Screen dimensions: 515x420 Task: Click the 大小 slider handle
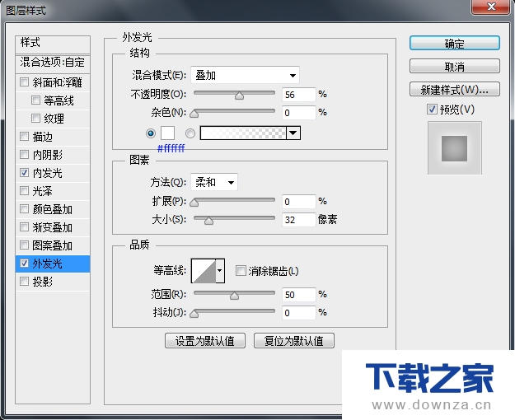coord(208,221)
